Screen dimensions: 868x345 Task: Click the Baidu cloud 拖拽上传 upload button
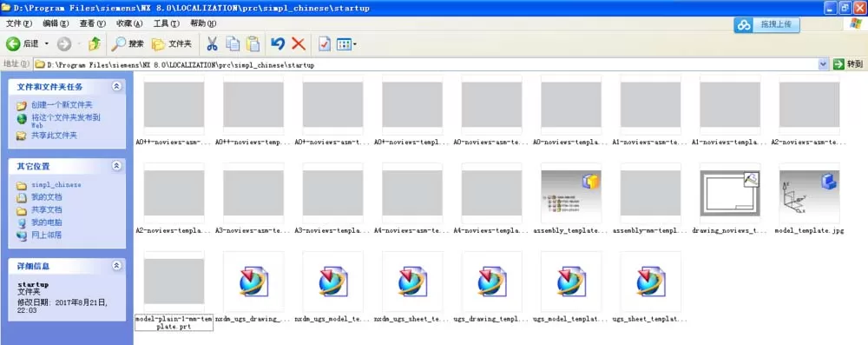coord(766,24)
